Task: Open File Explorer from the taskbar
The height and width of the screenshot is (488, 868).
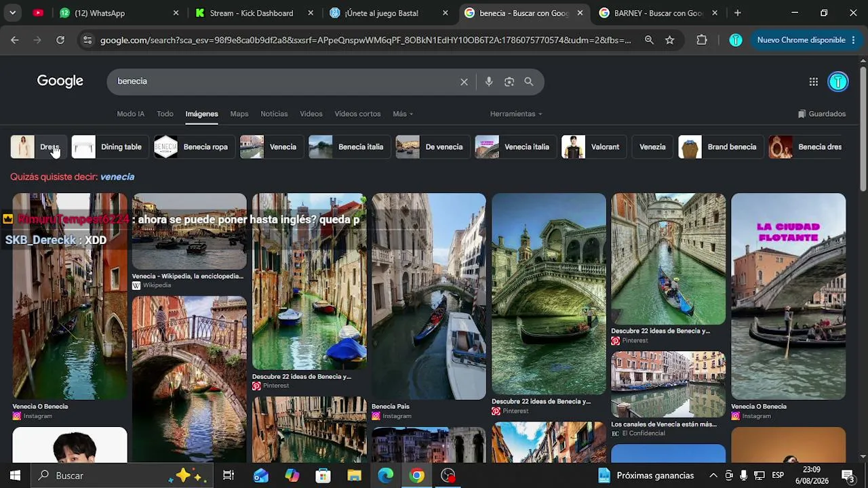Action: (x=355, y=475)
